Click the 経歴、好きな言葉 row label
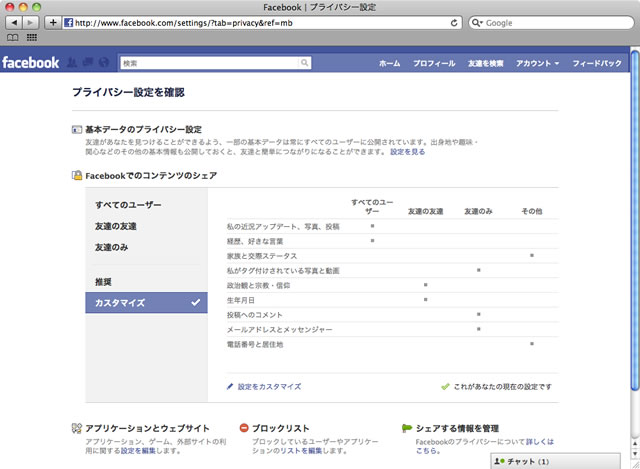The width and height of the screenshot is (640, 469). point(255,241)
